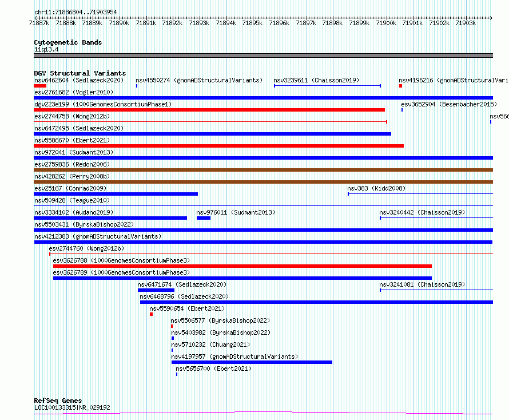Image resolution: width=509 pixels, height=420 pixels.
Task: Open nsv5590654 (Ebert2021) label
Action: point(187,308)
